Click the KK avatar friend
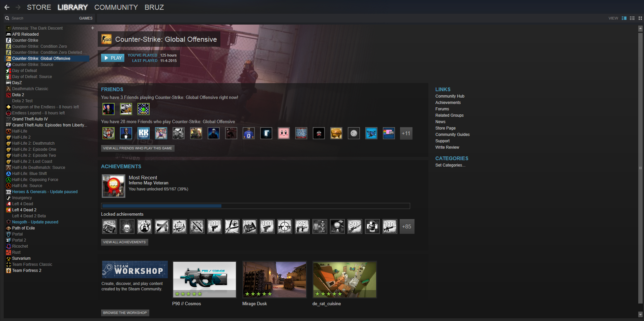 tap(144, 133)
